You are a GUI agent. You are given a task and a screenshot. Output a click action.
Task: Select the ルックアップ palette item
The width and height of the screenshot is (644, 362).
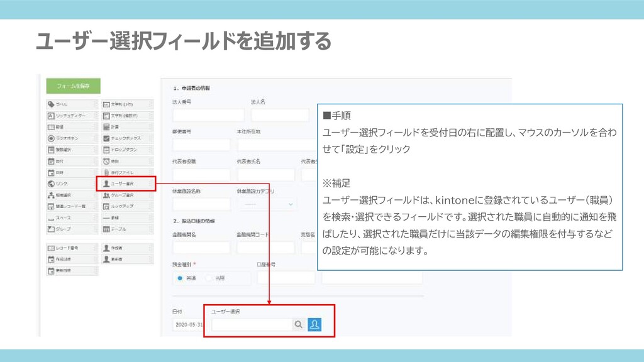(x=127, y=206)
